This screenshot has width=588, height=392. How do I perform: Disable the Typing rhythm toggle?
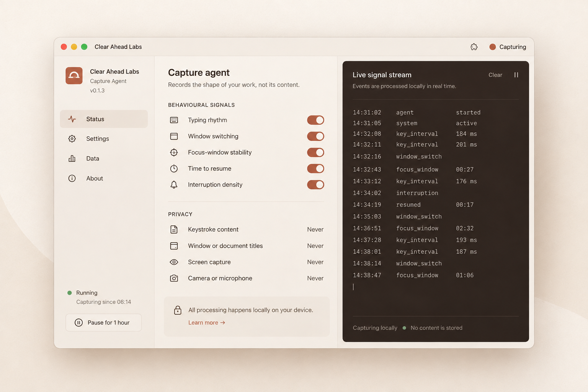315,120
